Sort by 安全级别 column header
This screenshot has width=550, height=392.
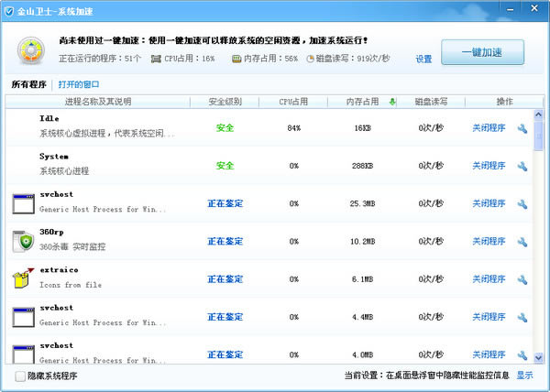[225, 102]
